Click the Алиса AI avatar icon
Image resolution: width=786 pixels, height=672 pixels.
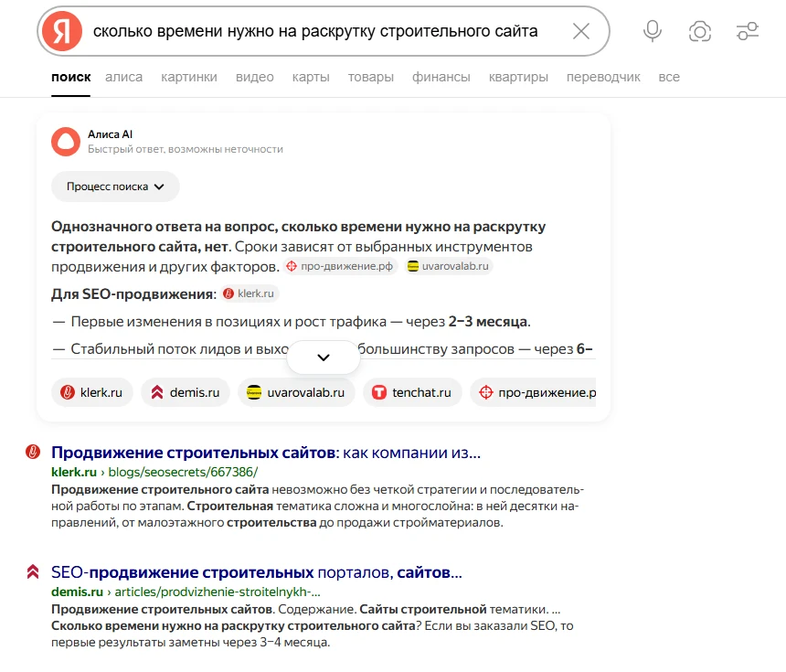[65, 144]
